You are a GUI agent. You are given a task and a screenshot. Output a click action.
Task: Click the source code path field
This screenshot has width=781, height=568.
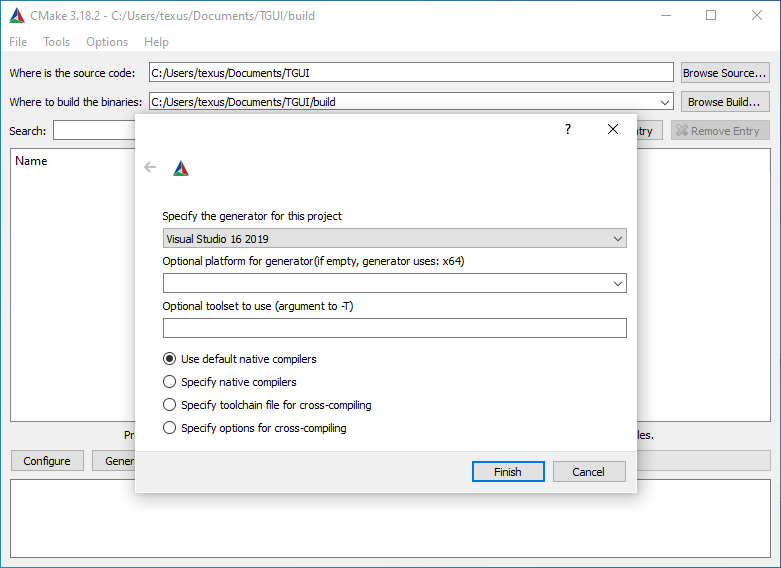411,73
